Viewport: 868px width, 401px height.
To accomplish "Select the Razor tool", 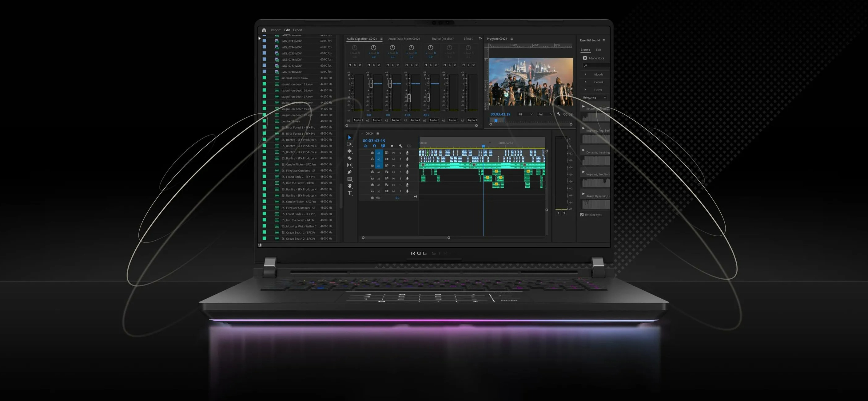I will click(x=349, y=158).
